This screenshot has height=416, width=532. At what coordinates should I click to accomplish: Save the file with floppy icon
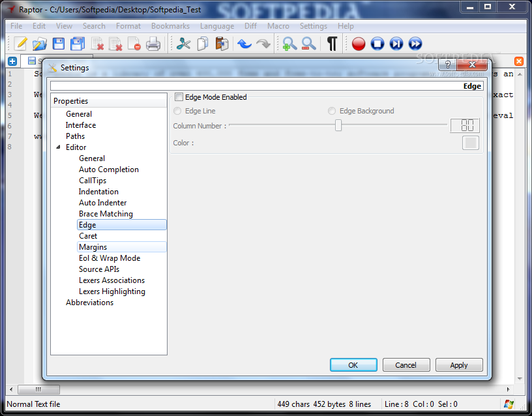pyautogui.click(x=59, y=44)
